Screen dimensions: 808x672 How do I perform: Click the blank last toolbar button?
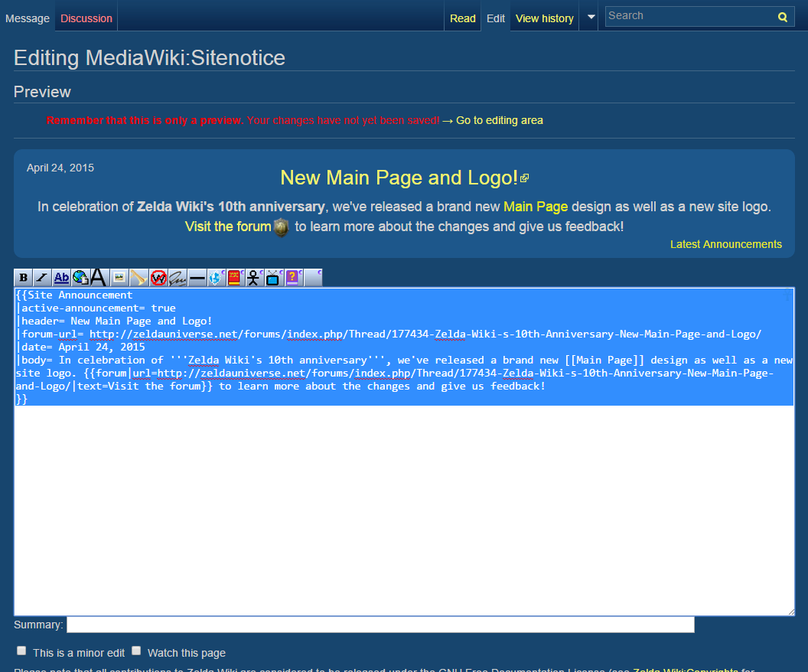(313, 278)
